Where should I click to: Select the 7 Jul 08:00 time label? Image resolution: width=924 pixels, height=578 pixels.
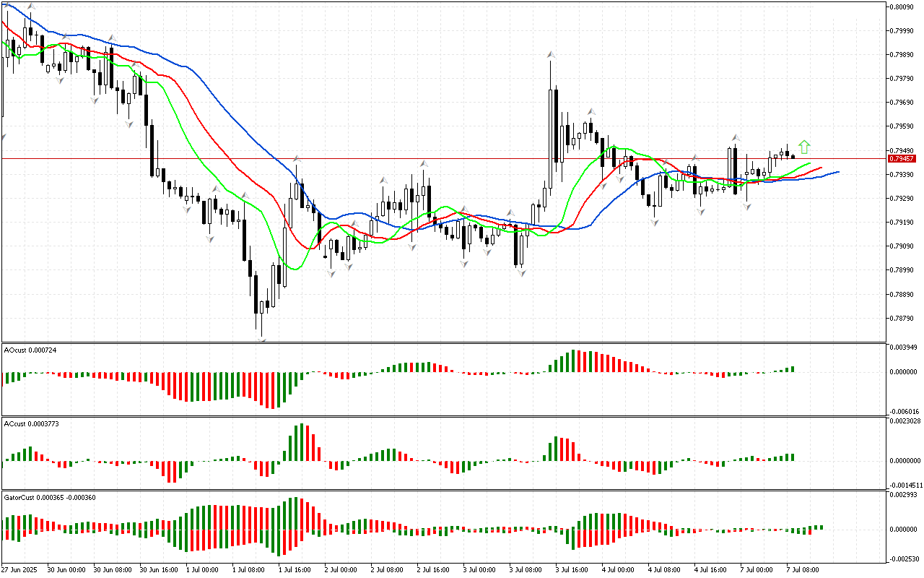(801, 570)
